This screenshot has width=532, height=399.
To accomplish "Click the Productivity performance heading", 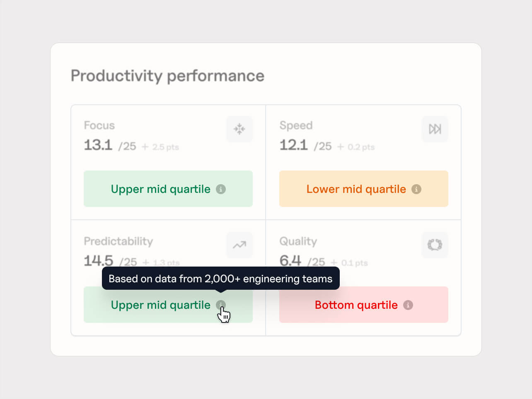I will click(167, 76).
